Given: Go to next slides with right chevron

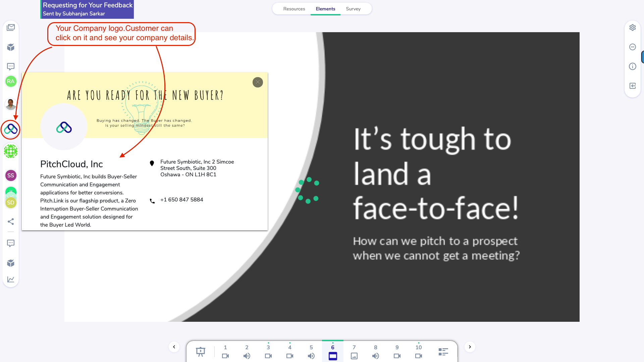Looking at the screenshot, I should click(470, 347).
